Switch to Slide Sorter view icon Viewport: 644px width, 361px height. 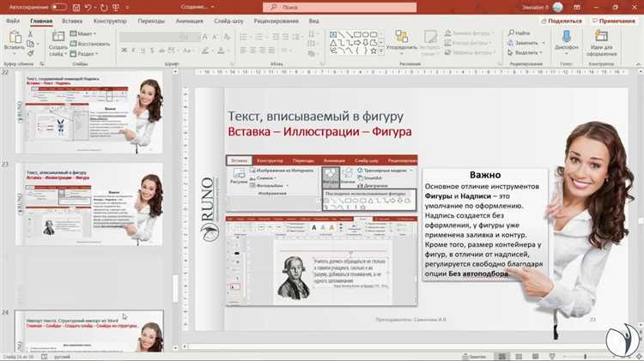519,357
